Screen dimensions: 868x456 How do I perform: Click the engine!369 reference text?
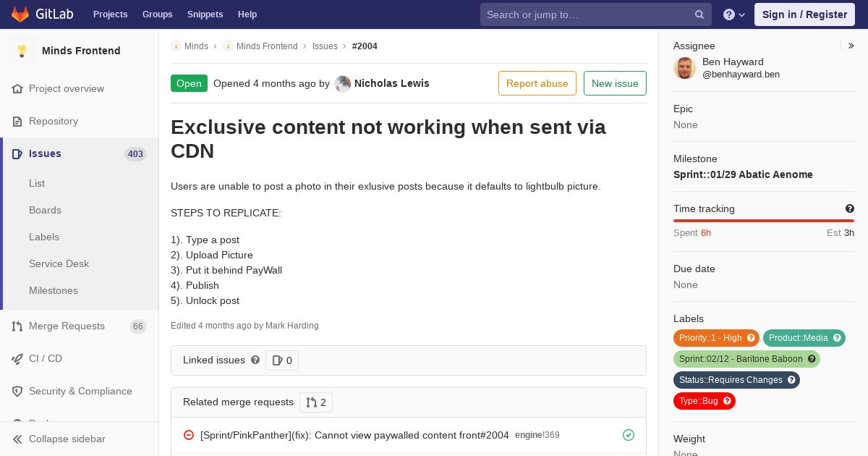point(537,435)
